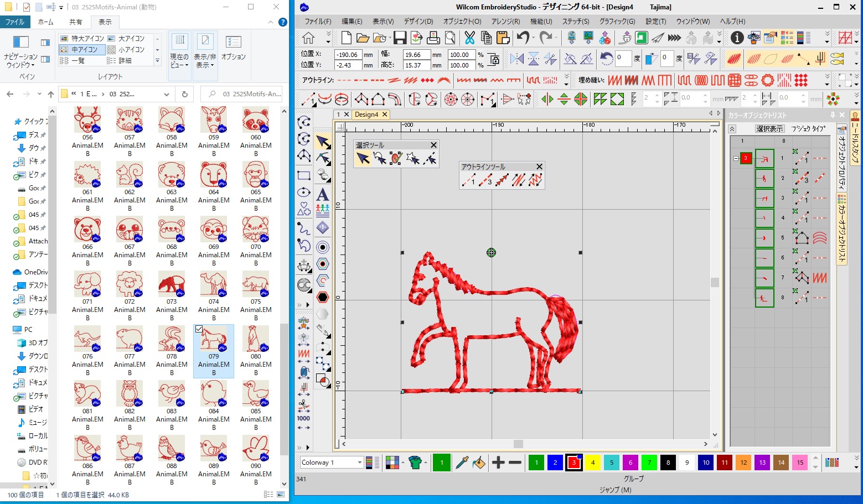863x504 pixels.
Task: Pick yellow color swatch 4
Action: 593,463
